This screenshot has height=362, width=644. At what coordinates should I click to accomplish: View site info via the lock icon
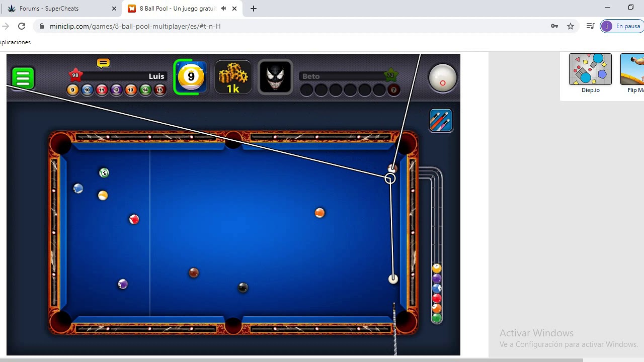[x=41, y=26]
